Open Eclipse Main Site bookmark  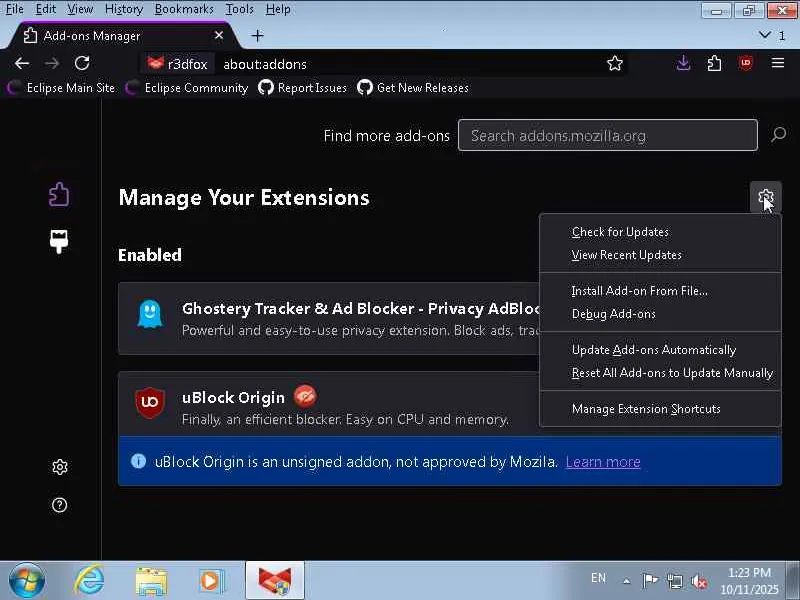pos(61,88)
